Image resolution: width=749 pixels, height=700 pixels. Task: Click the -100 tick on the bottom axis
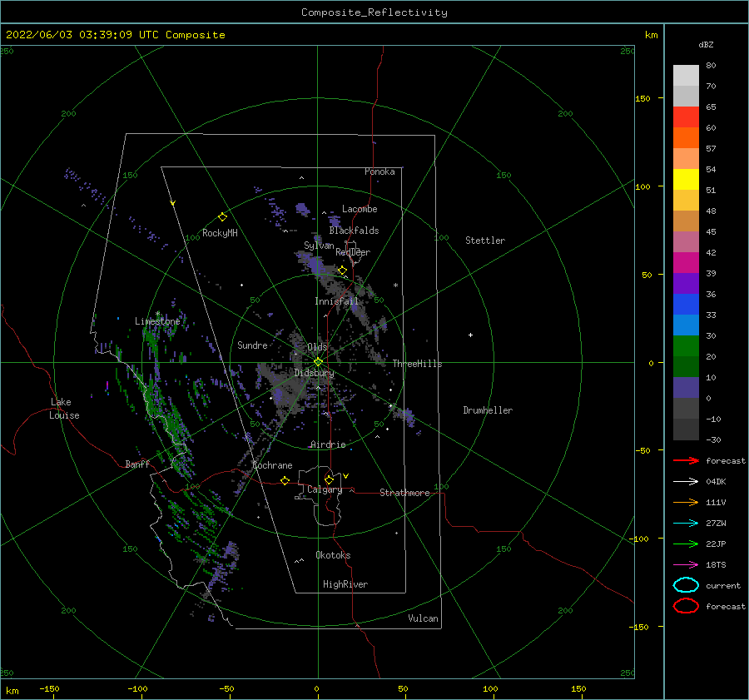coord(137,689)
